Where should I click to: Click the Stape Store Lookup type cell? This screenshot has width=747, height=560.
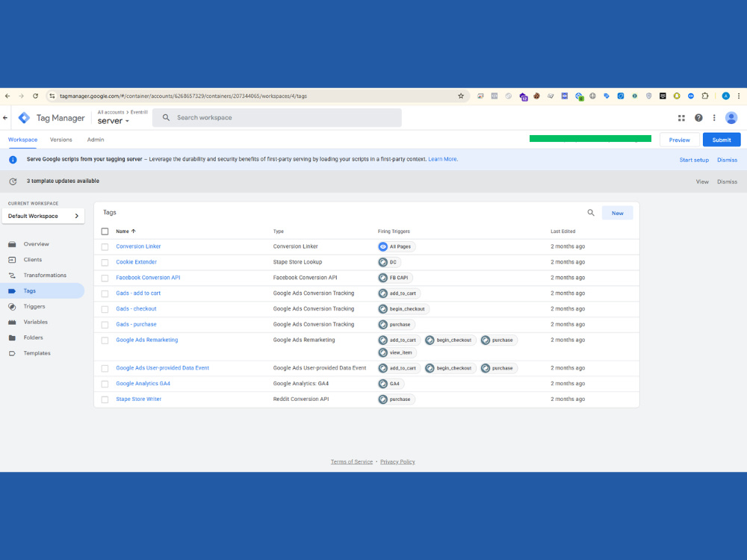297,262
